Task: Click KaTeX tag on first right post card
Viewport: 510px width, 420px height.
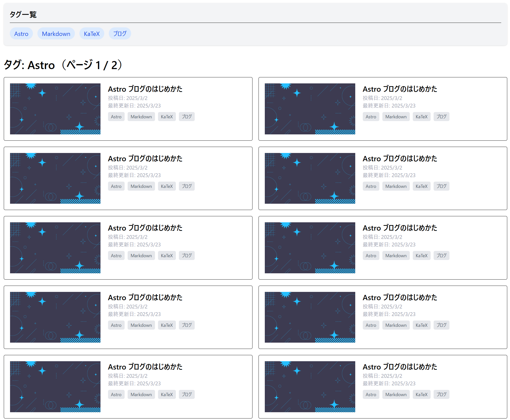Action: (x=421, y=117)
